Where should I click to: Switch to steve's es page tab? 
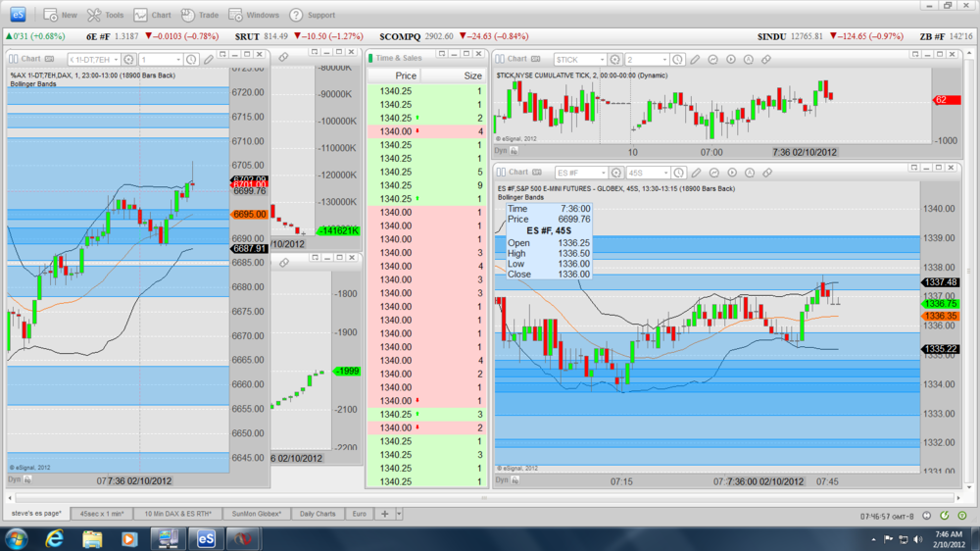(36, 514)
